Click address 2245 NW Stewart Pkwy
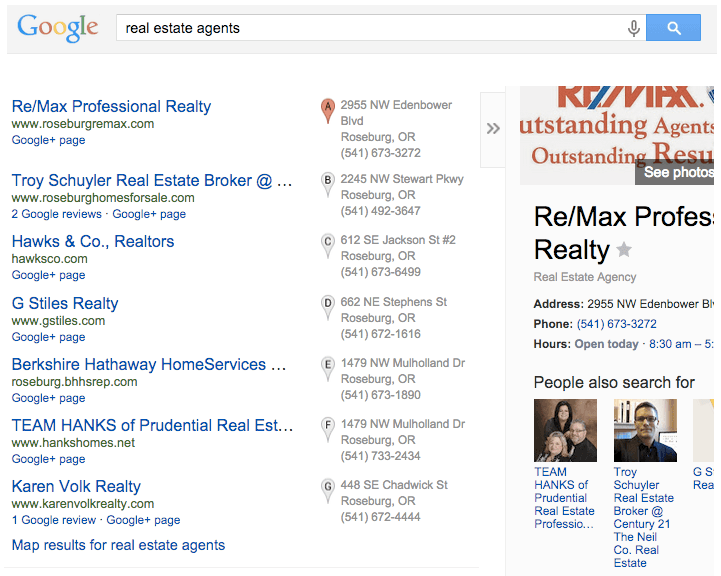The image size is (721, 576). click(x=402, y=179)
